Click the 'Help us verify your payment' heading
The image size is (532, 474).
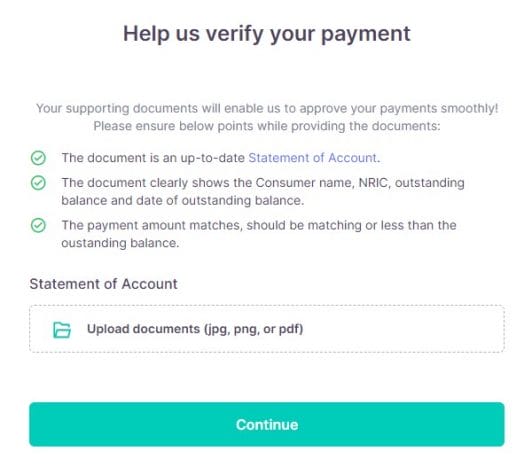(267, 34)
